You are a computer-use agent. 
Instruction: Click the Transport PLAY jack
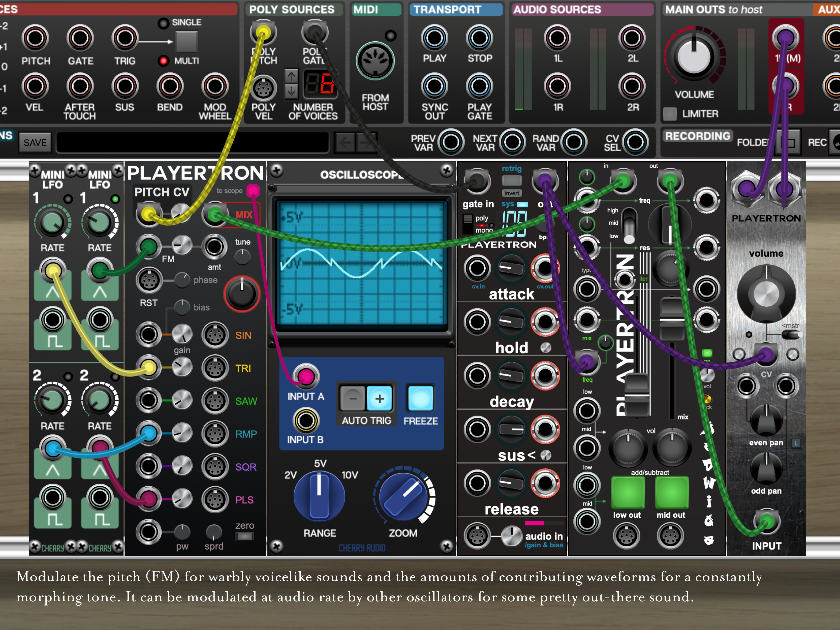(x=434, y=38)
